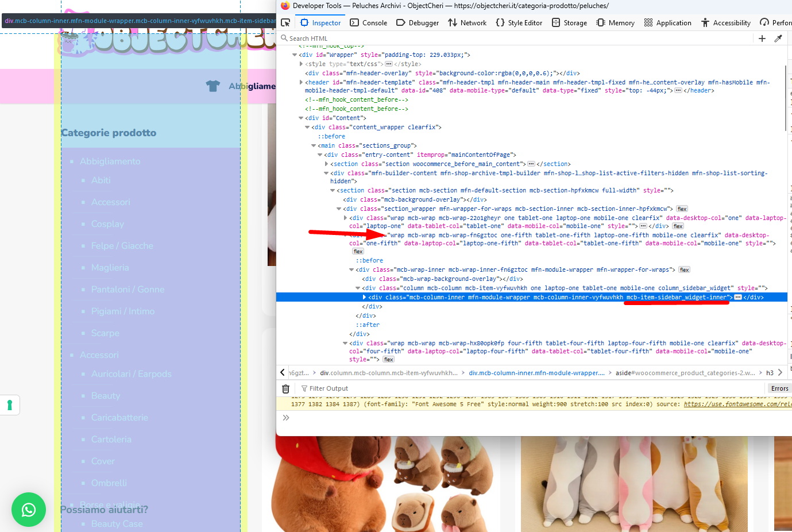Open the Auricolari / Earpods category link
792x532 pixels.
point(132,374)
